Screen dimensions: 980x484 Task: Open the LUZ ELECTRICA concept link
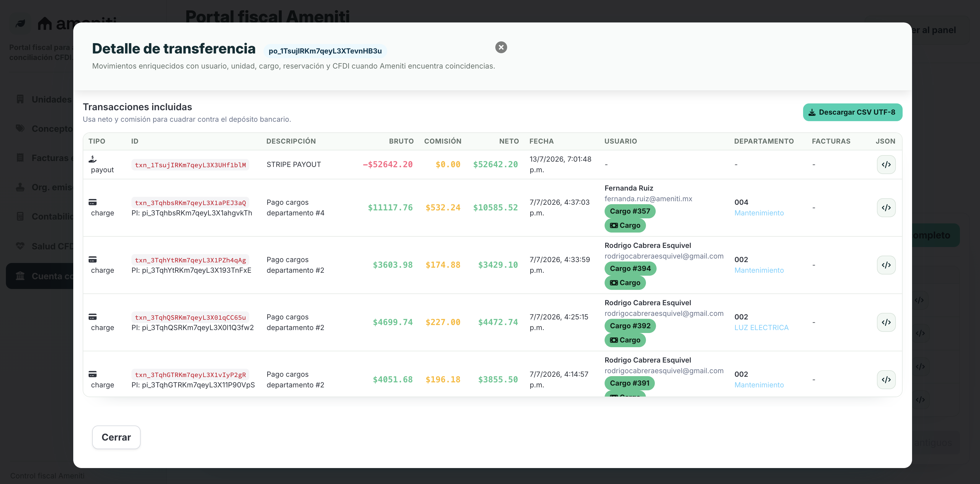tap(761, 328)
